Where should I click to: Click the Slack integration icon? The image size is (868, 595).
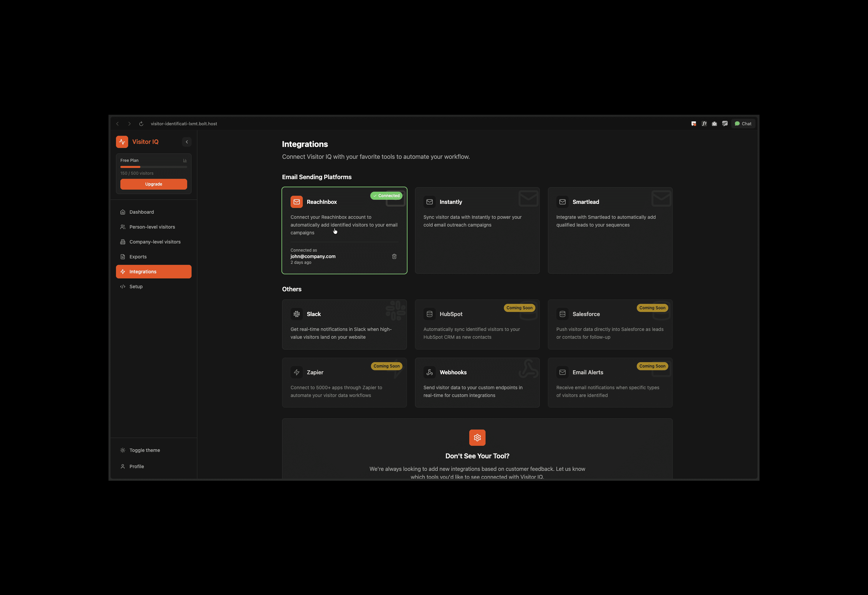tap(297, 314)
